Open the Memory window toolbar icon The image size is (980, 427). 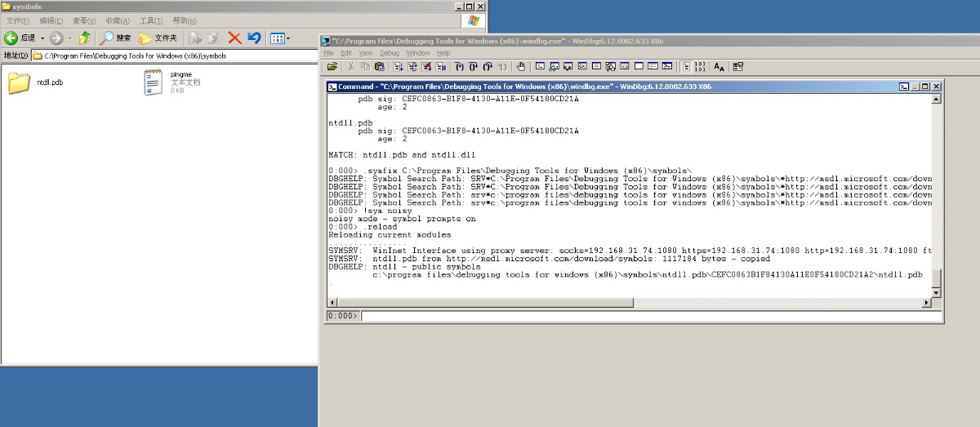coord(595,66)
